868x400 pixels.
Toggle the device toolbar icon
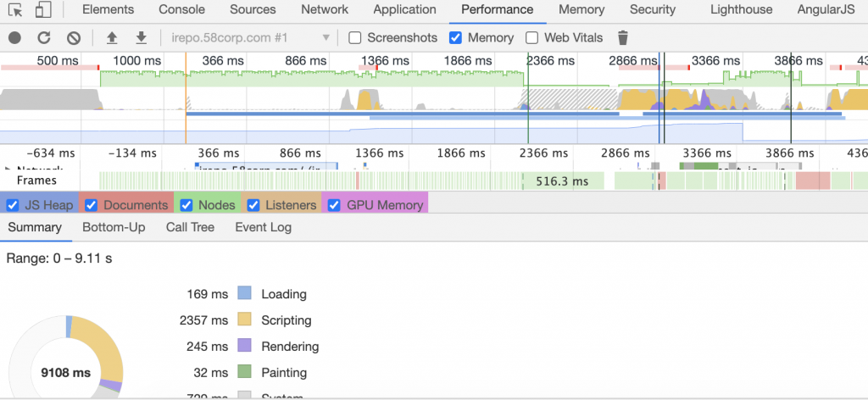(x=42, y=10)
